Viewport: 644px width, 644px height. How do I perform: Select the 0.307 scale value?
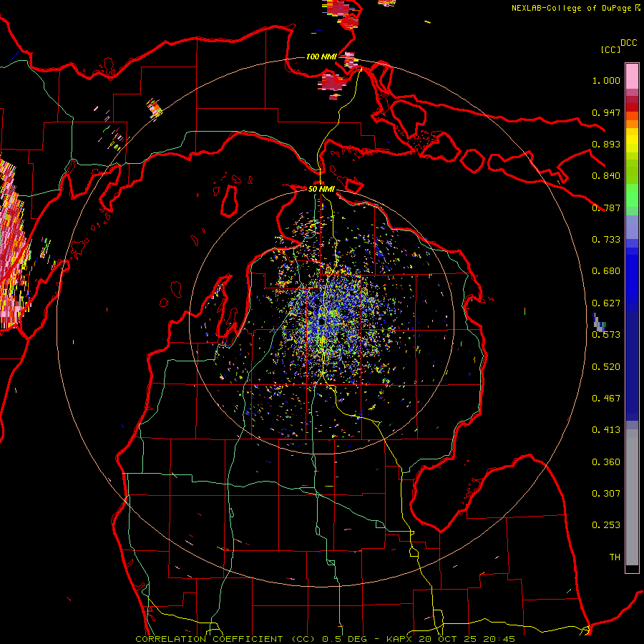pyautogui.click(x=606, y=494)
